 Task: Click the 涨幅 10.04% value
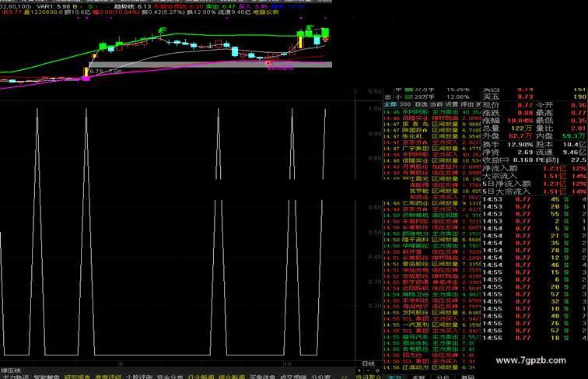[520, 121]
